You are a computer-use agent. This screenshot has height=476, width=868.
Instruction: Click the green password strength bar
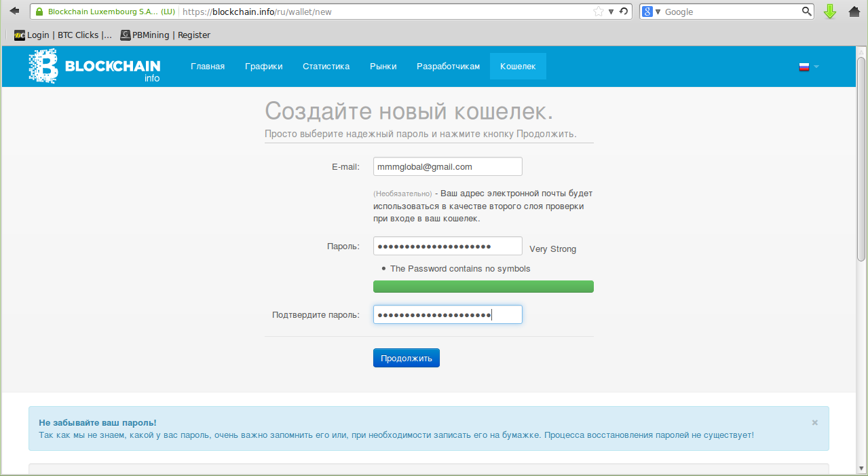click(482, 286)
